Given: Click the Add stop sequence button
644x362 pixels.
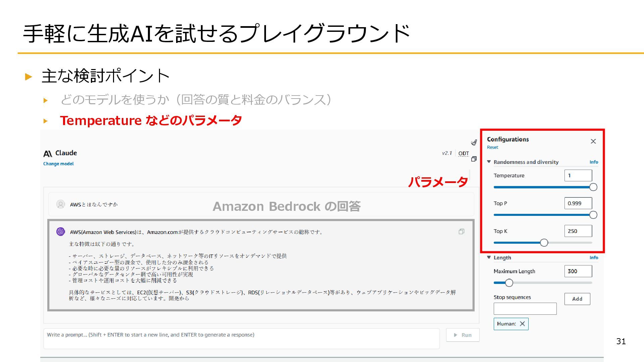Looking at the screenshot, I should pos(577,299).
